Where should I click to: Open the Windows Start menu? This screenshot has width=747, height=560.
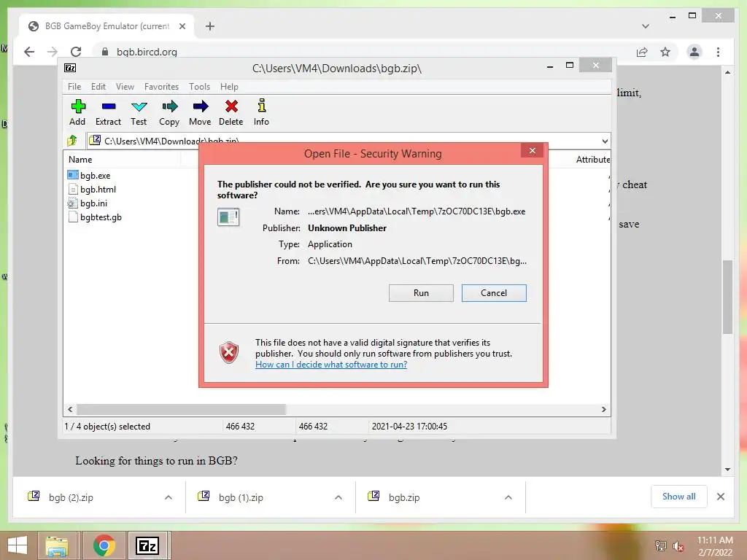[18, 545]
